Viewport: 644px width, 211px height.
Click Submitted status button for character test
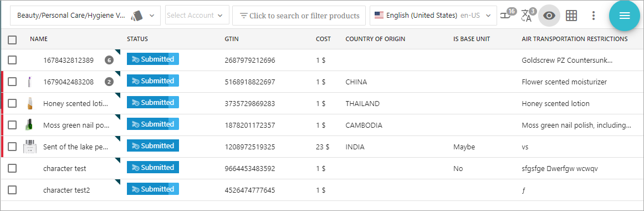pos(153,167)
